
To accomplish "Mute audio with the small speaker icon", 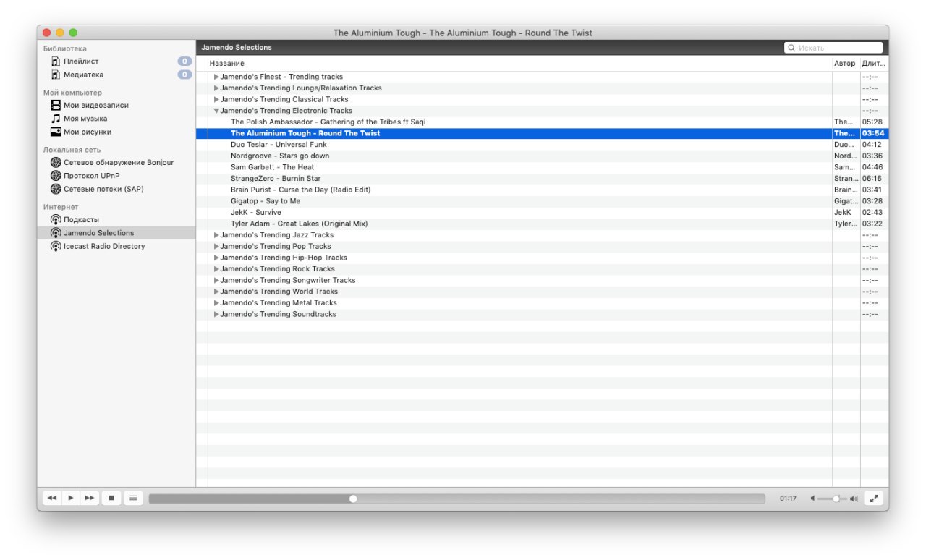I will pyautogui.click(x=812, y=499).
